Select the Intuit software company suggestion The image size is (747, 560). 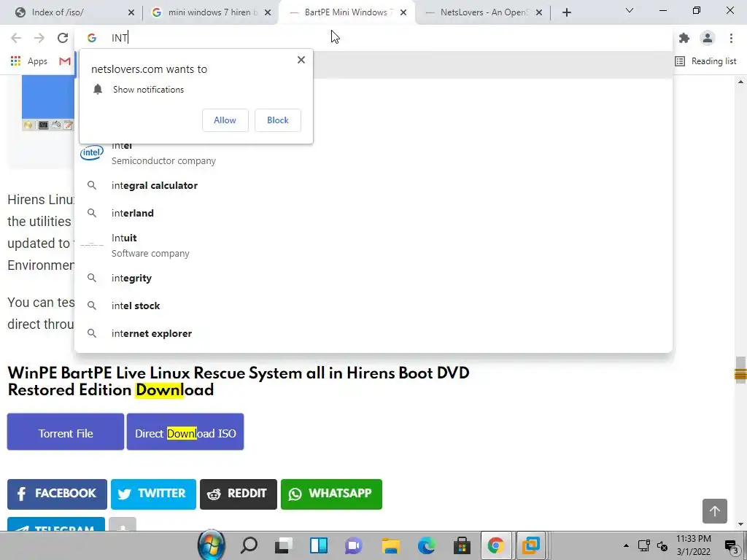click(x=373, y=245)
